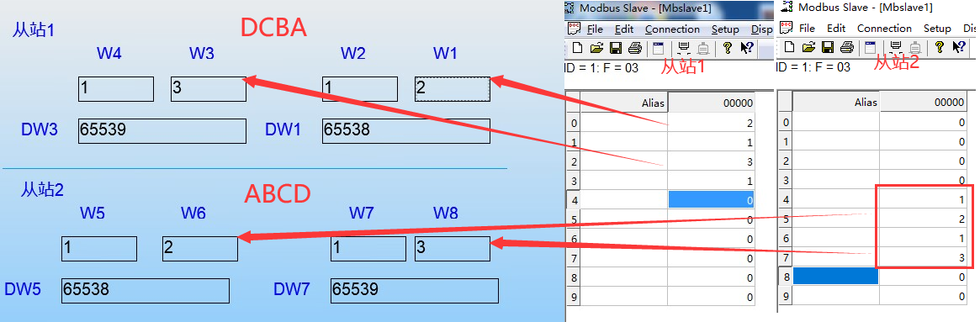The image size is (980, 322).
Task: Click the DW3 field showing 65539
Action: point(162,130)
